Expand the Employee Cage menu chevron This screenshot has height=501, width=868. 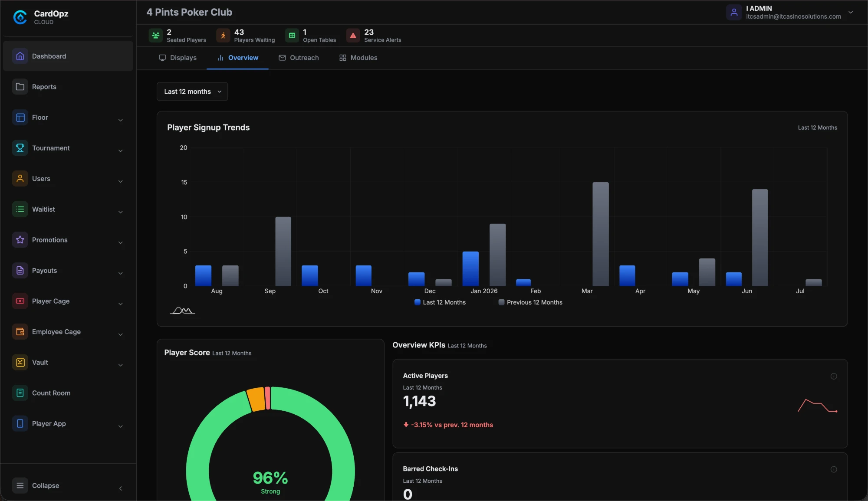(x=121, y=334)
